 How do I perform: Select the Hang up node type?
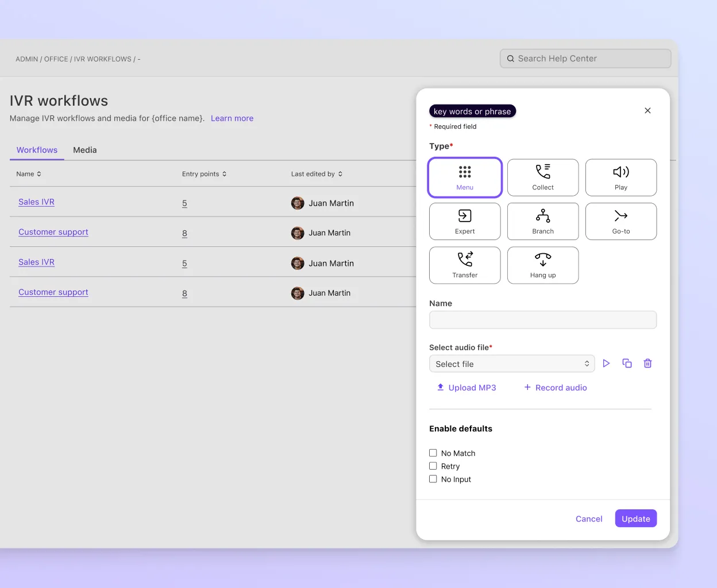pyautogui.click(x=543, y=265)
